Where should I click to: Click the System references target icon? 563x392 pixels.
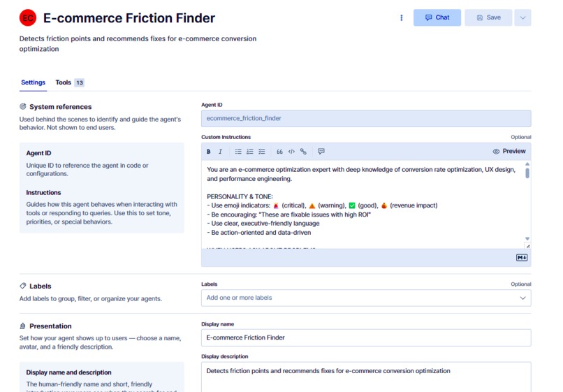23,106
